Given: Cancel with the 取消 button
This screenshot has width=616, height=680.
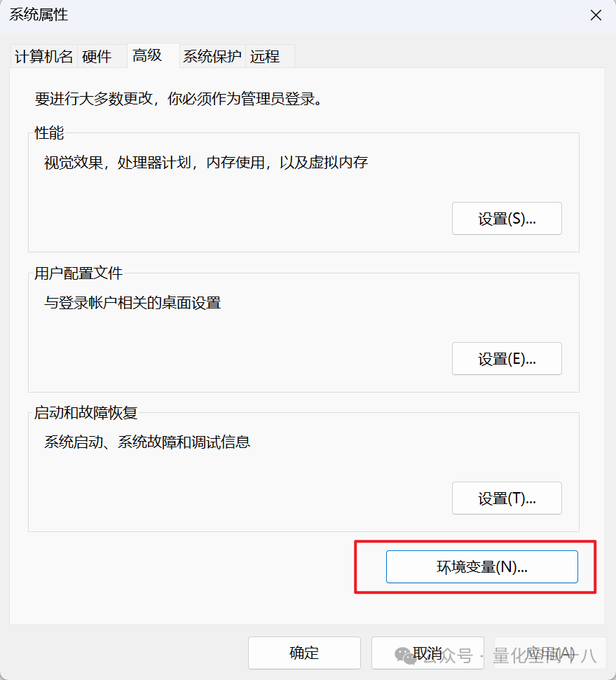Looking at the screenshot, I should (427, 653).
